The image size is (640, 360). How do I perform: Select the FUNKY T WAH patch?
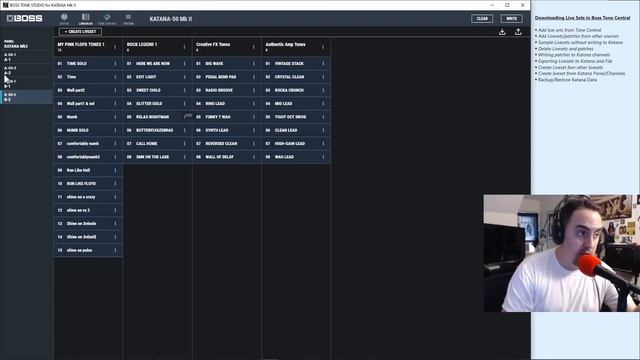[227, 117]
